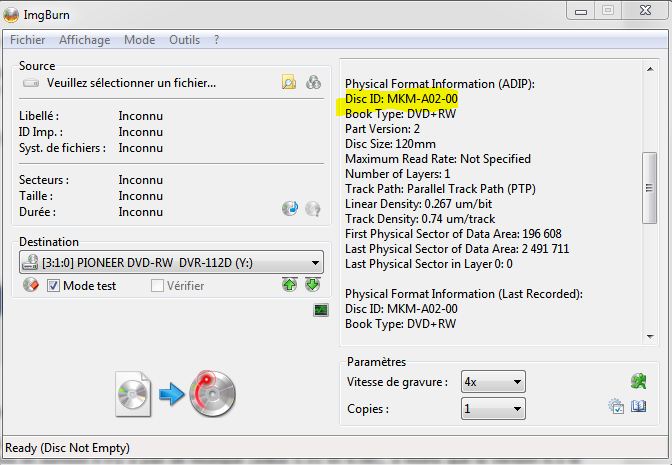Click 'Disc Size: 120mm' line
The image size is (672, 465).
pyautogui.click(x=390, y=144)
